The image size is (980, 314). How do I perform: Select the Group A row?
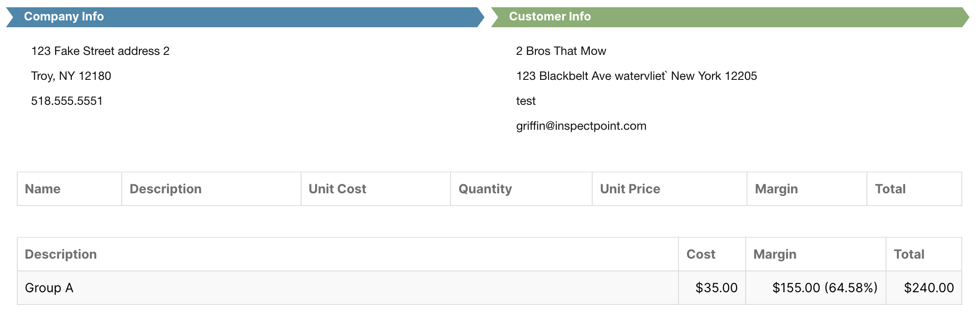coord(490,288)
